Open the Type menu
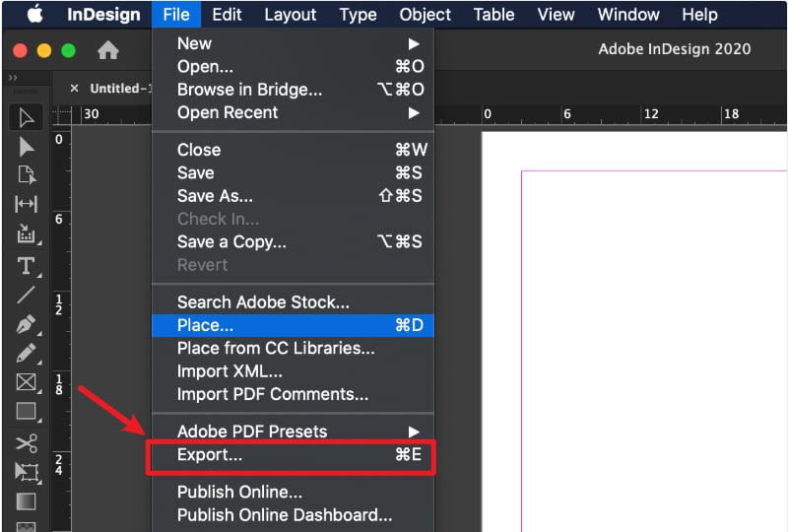This screenshot has height=532, width=788. [x=358, y=14]
